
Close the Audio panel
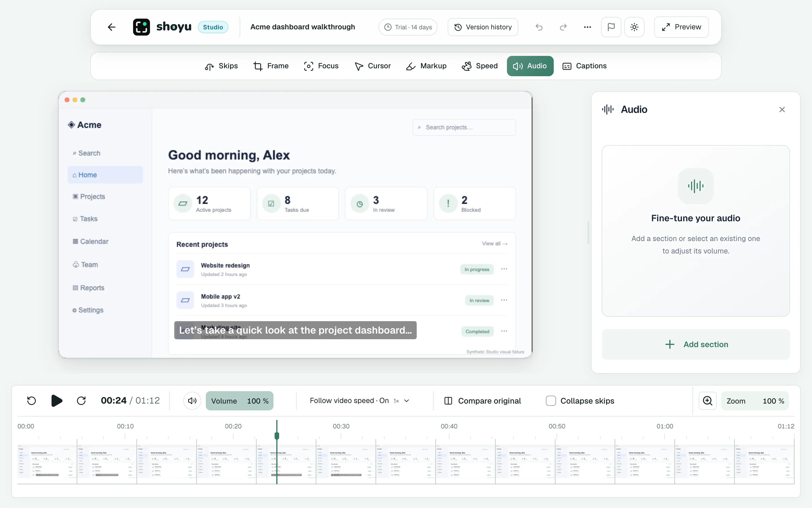(x=782, y=110)
